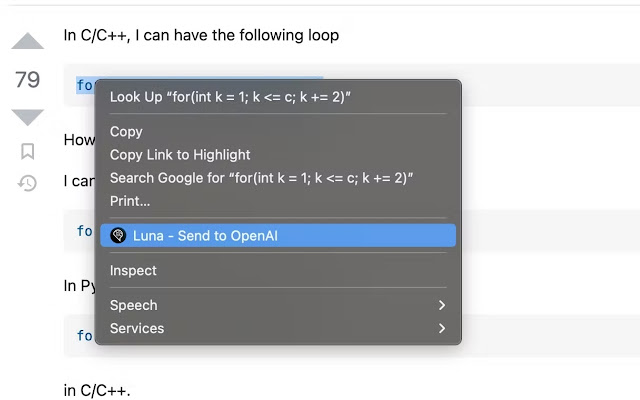Click the Luna extension icon in menu
Image resolution: width=640 pixels, height=400 pixels.
[x=118, y=236]
